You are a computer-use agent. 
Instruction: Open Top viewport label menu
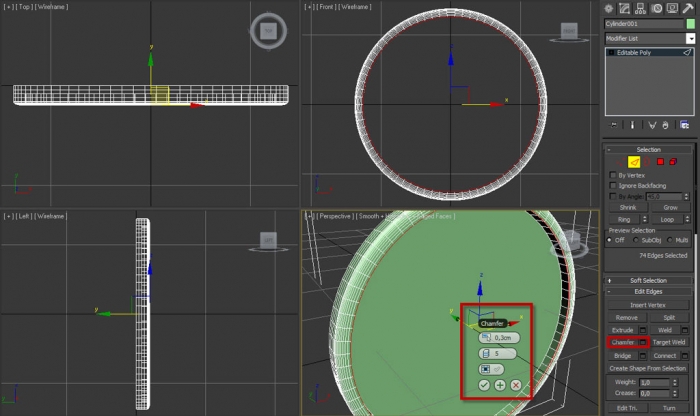24,7
